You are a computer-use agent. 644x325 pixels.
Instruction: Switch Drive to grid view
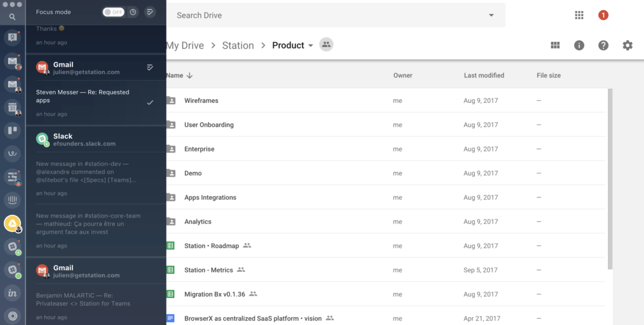555,45
